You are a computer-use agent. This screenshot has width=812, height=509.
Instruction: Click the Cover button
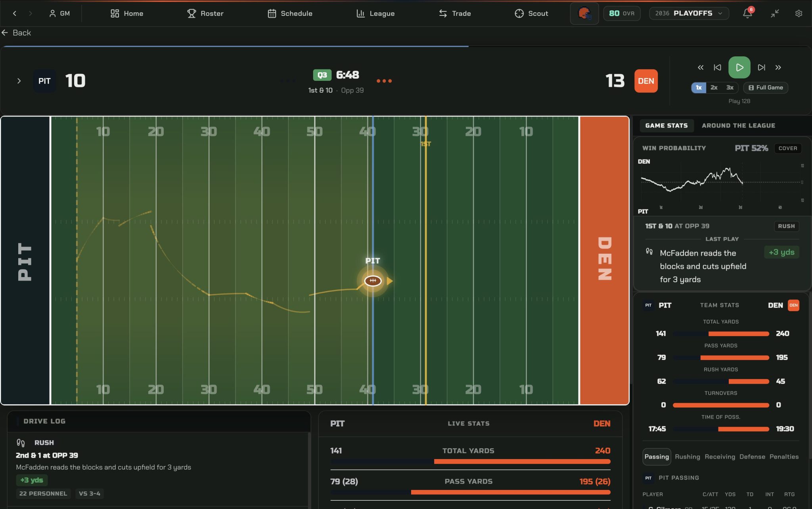coord(787,148)
